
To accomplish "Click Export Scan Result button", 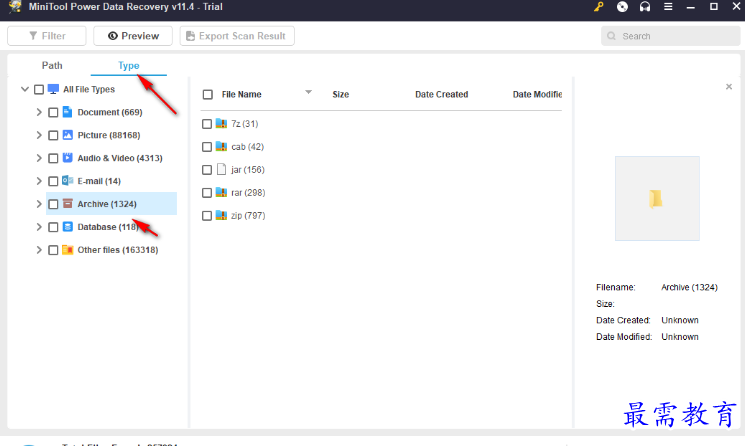I will click(x=237, y=36).
